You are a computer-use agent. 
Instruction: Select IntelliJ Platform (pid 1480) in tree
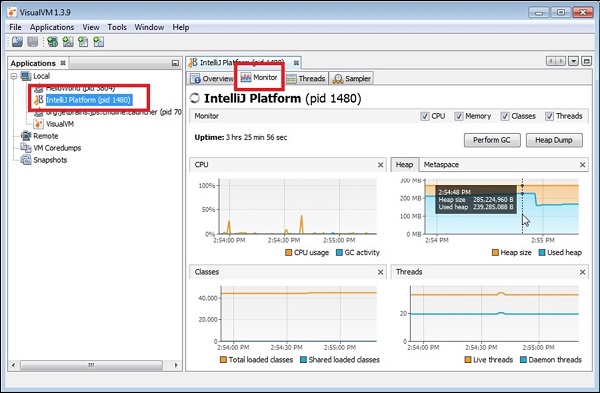point(89,100)
